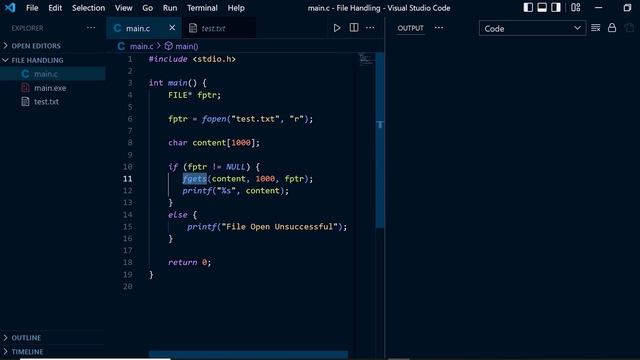Open the View menu
640x360 pixels.
pyautogui.click(x=123, y=8)
